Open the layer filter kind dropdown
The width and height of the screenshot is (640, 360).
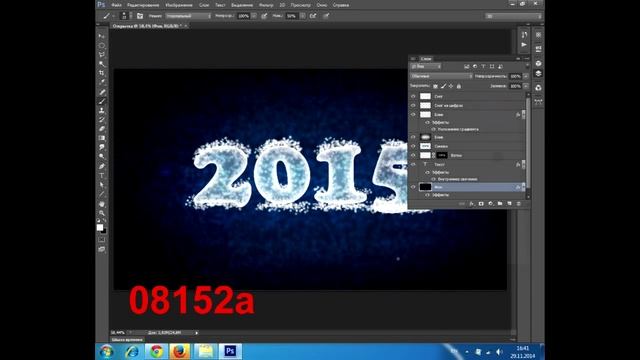tap(426, 67)
